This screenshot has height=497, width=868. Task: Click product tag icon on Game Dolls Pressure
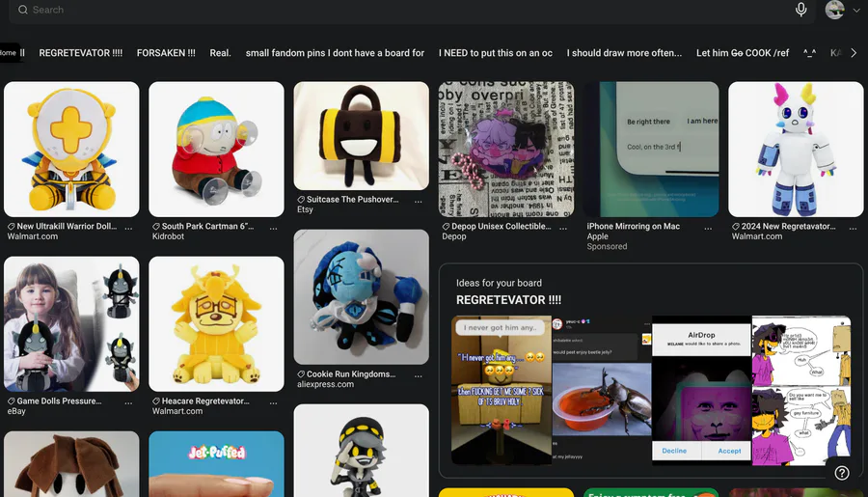pos(11,401)
